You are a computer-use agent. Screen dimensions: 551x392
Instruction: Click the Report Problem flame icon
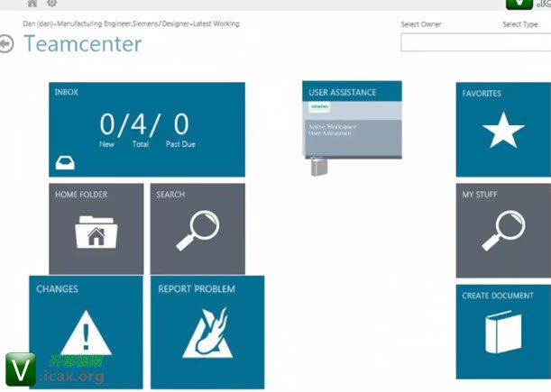pyautogui.click(x=207, y=333)
